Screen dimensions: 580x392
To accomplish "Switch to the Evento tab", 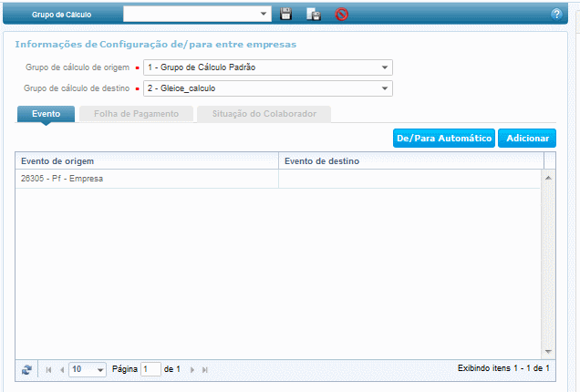I will pos(46,114).
